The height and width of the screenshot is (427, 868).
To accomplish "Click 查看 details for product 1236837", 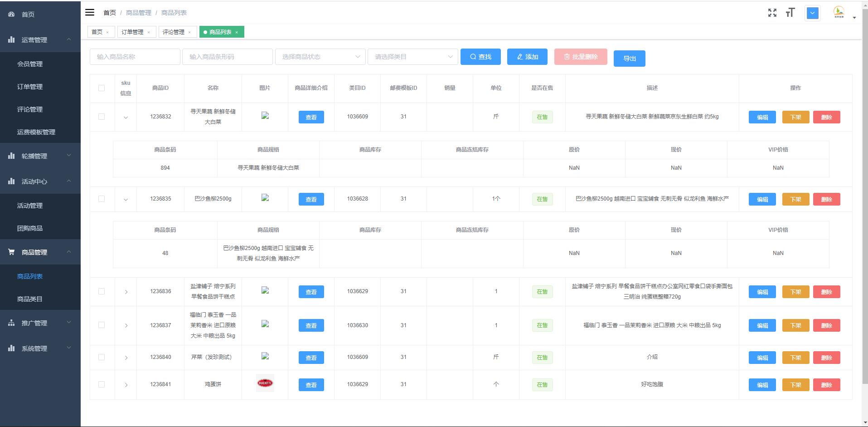I will [x=311, y=325].
